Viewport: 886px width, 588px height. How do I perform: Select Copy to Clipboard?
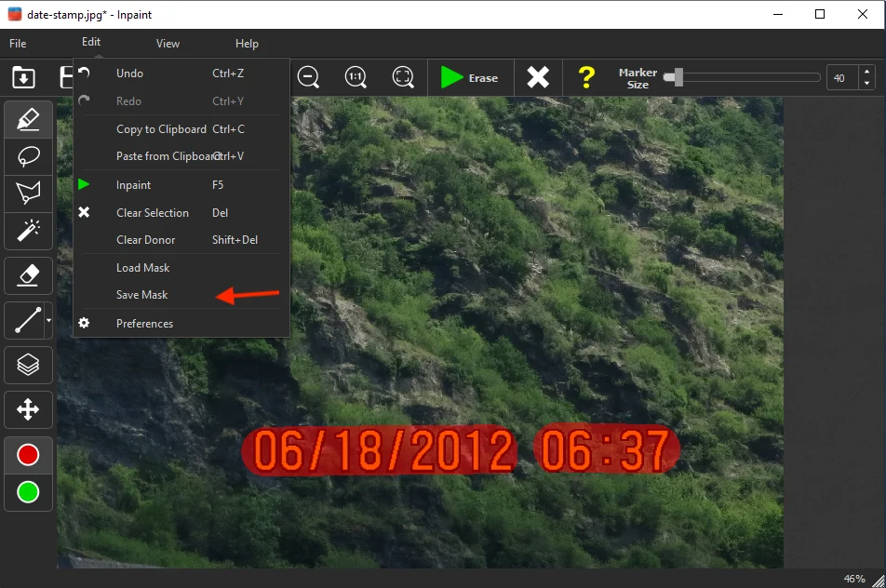click(181, 128)
